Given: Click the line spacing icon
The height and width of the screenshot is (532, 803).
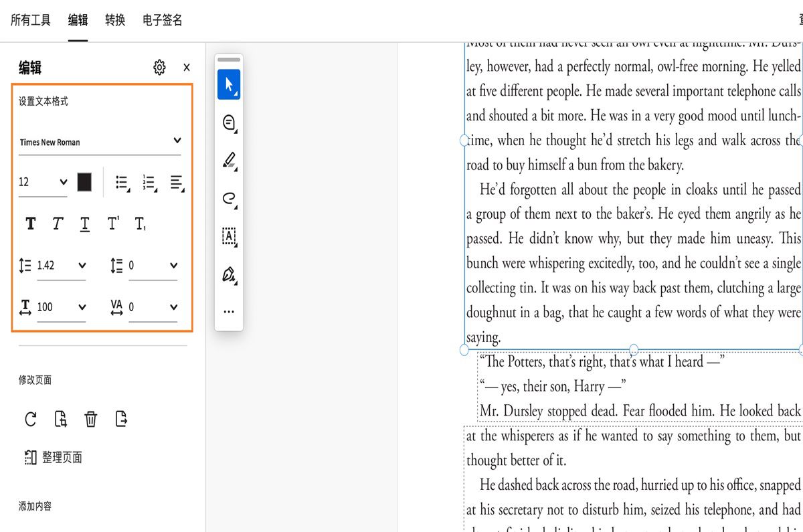Looking at the screenshot, I should 25,266.
